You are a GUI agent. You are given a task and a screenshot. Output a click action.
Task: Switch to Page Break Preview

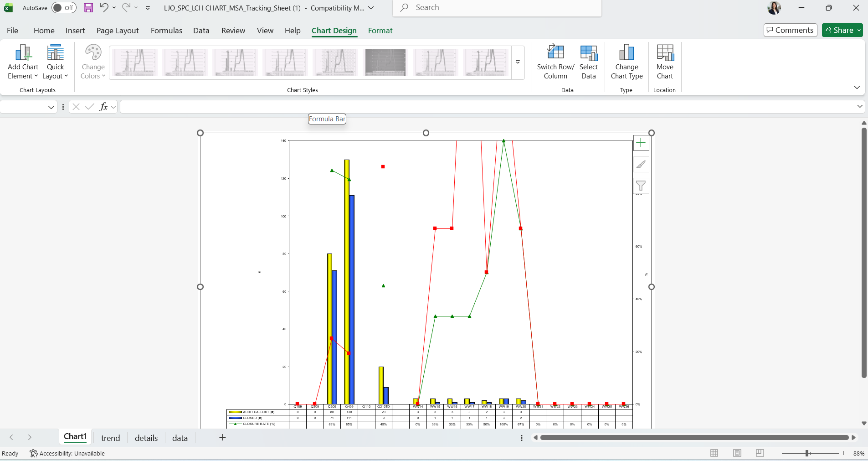tap(760, 453)
